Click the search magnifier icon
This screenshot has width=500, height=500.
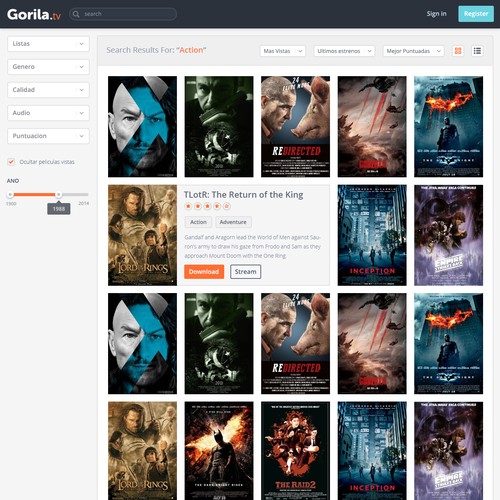(x=76, y=14)
